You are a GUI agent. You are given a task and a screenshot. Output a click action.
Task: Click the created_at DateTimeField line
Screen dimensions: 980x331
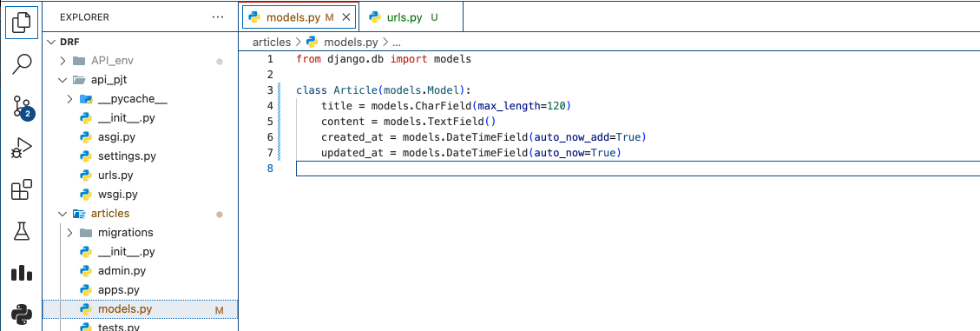[483, 137]
